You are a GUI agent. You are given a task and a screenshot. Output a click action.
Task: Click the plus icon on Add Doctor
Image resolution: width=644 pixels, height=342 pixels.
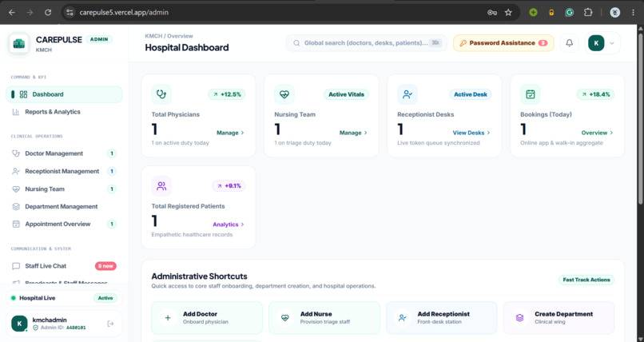tap(168, 318)
